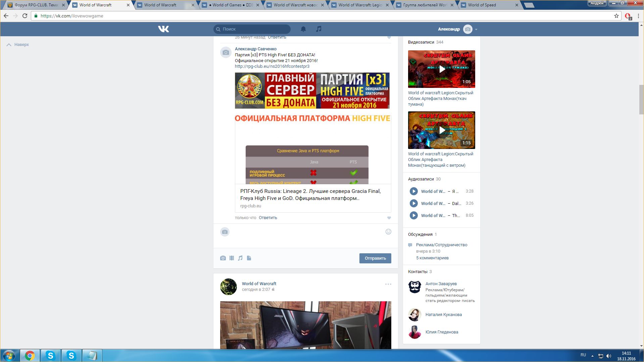Open Контакты section header

pos(420,272)
